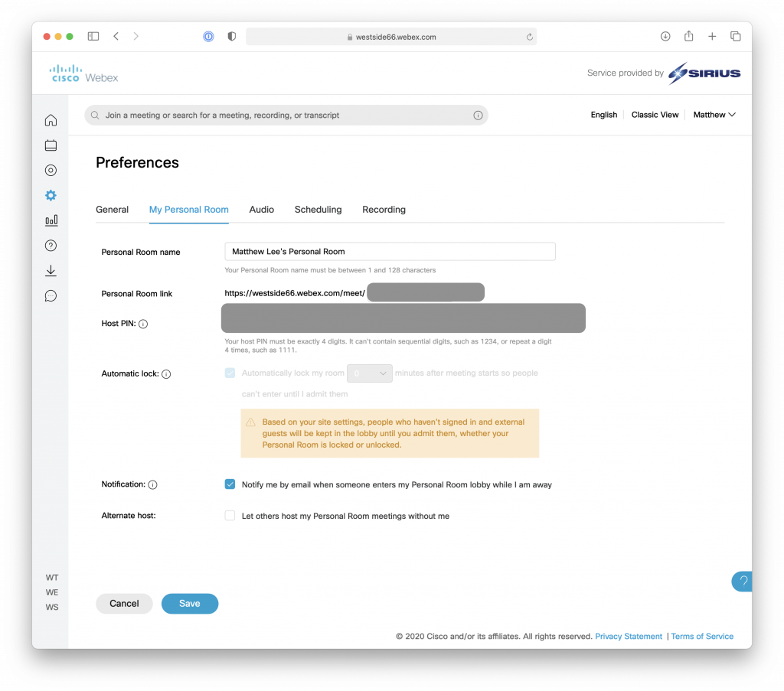Click the Safari address bar
784x691 pixels.
tap(391, 37)
